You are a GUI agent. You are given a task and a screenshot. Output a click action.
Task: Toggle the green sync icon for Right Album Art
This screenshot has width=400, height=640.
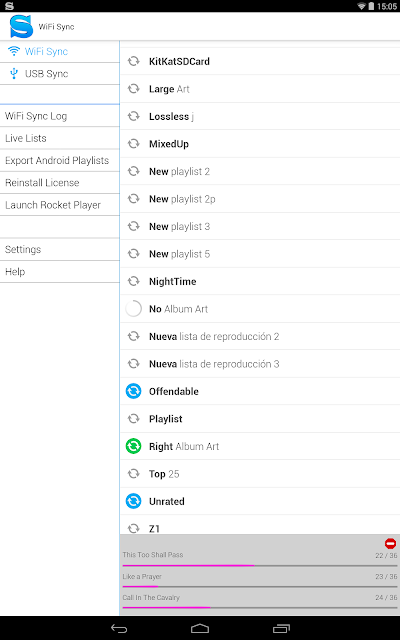tap(133, 447)
